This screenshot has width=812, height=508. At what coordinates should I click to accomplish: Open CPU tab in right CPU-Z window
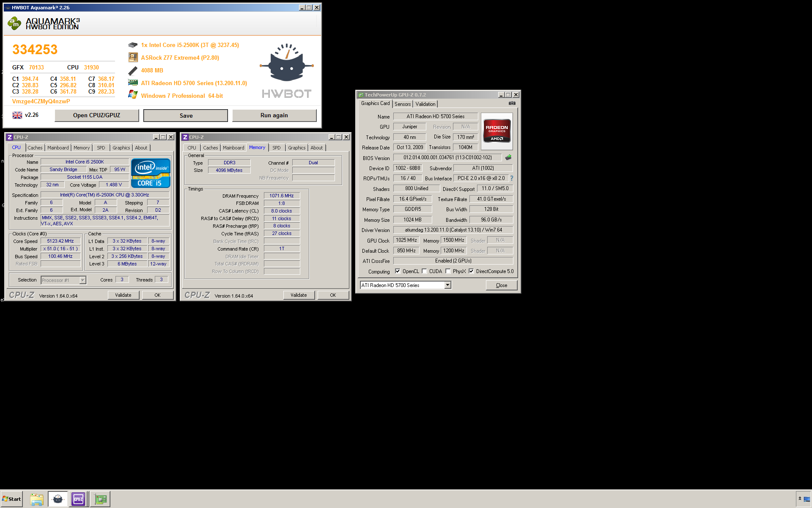[x=192, y=148]
